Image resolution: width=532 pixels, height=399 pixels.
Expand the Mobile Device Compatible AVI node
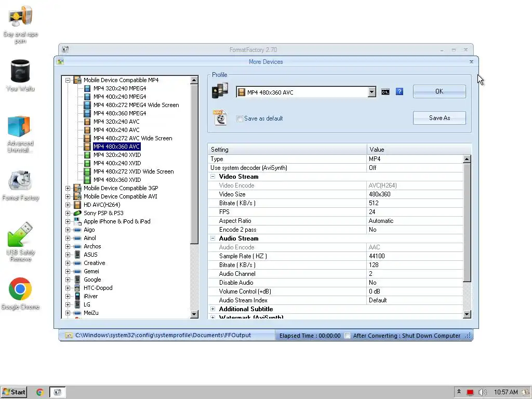[x=68, y=196]
